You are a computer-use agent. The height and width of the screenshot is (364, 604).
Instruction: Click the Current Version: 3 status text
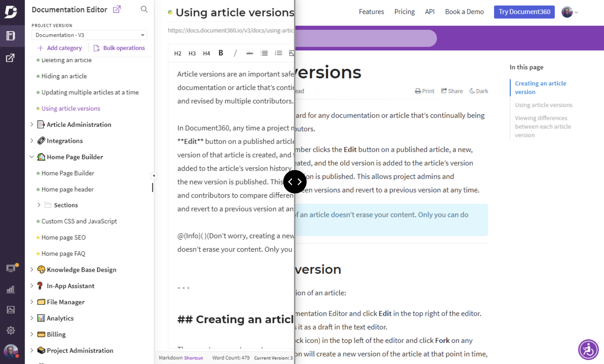click(x=273, y=358)
